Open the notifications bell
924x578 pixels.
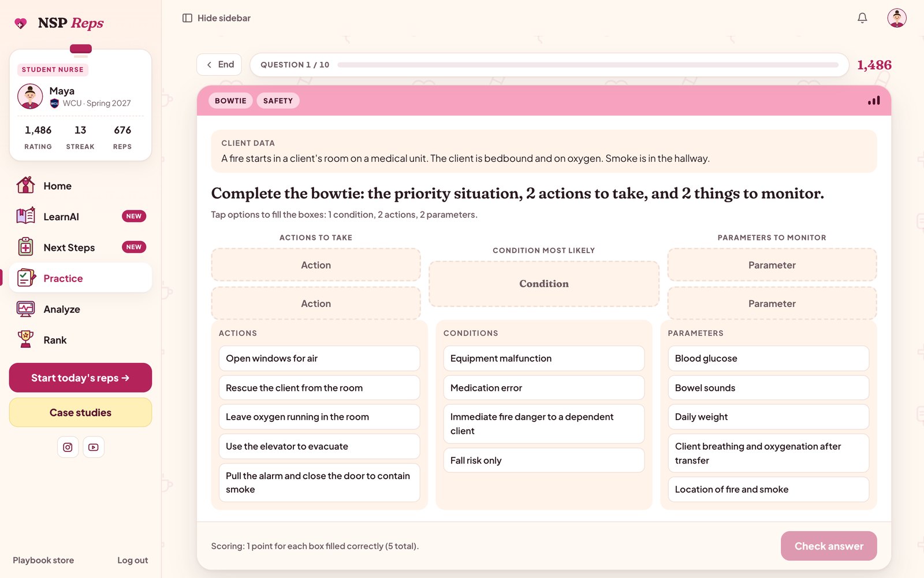[862, 18]
